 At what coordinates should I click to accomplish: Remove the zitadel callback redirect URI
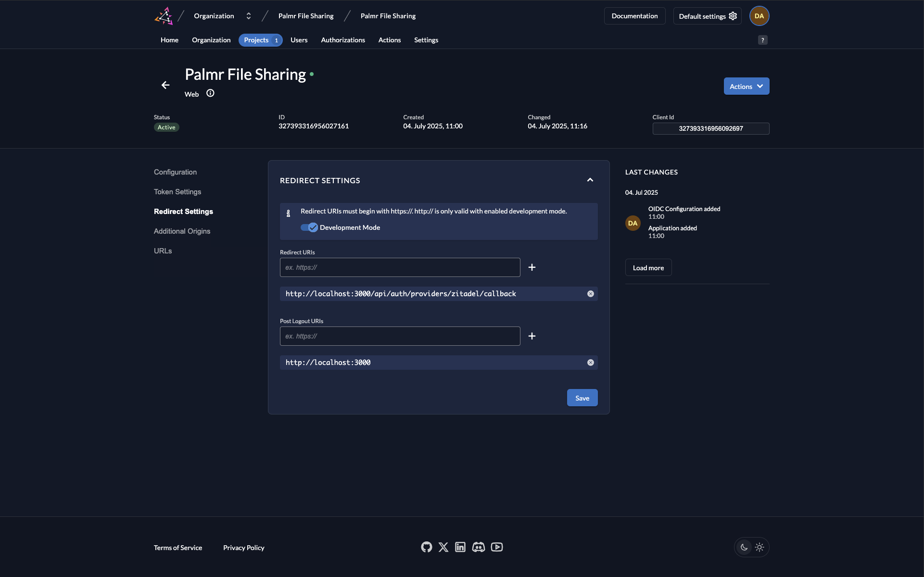[x=591, y=294]
